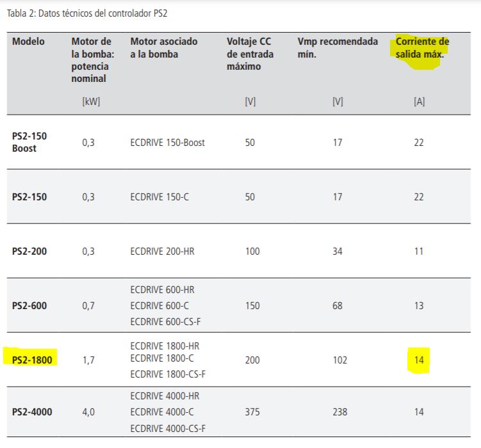Click the 100 V value for PS2-200
Viewport: 481px width, 448px height.
[x=252, y=252]
